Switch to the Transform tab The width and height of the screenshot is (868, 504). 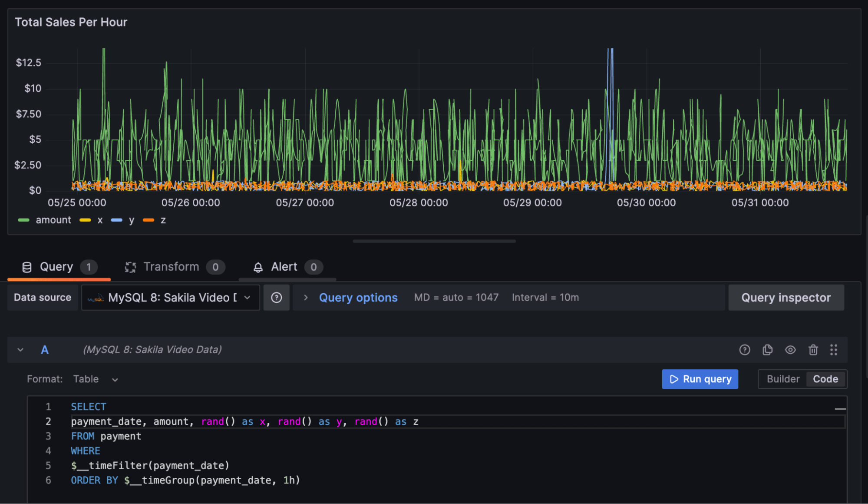[171, 267]
